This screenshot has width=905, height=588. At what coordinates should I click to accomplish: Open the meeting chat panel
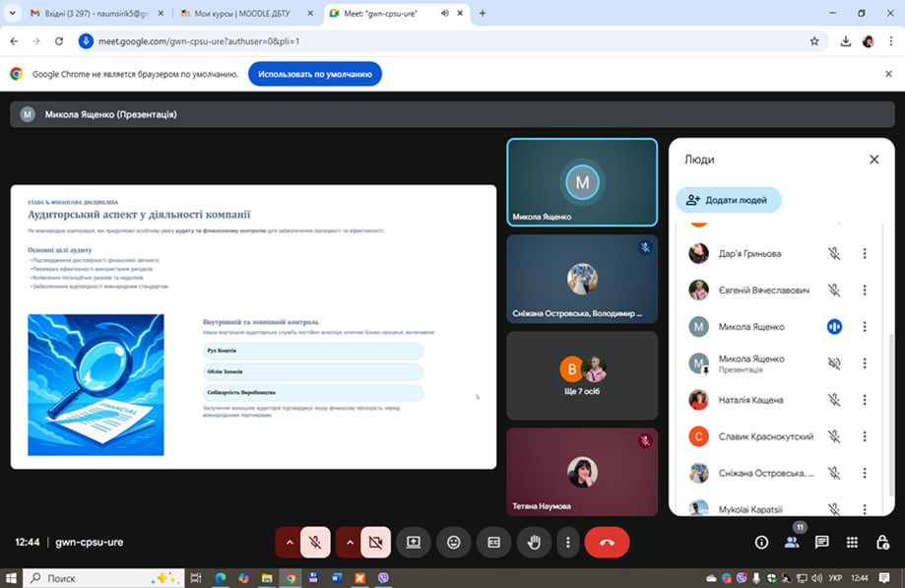(821, 542)
